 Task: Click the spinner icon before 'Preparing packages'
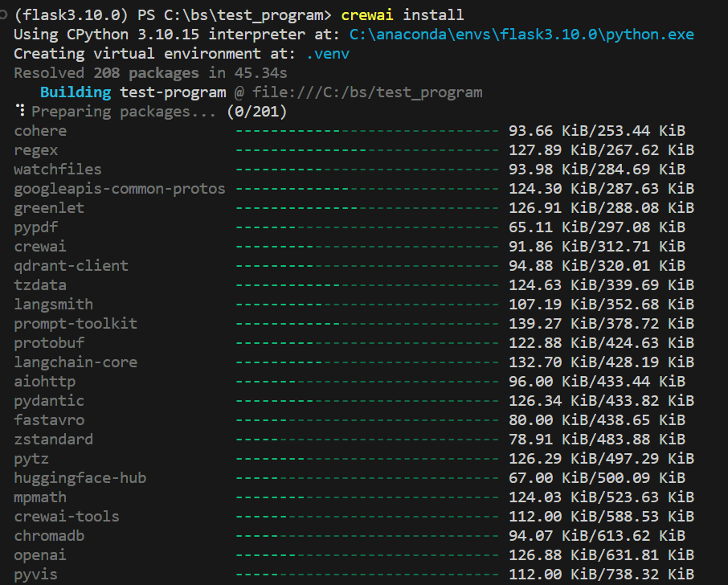20,110
